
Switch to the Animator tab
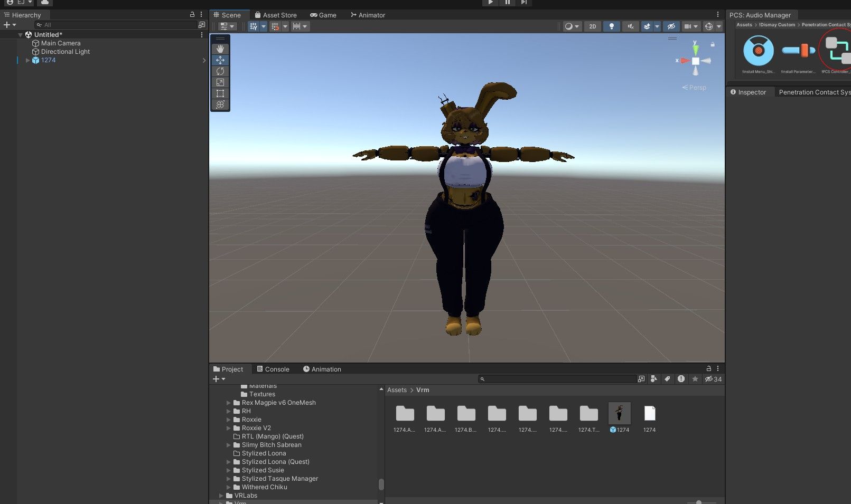pos(368,15)
